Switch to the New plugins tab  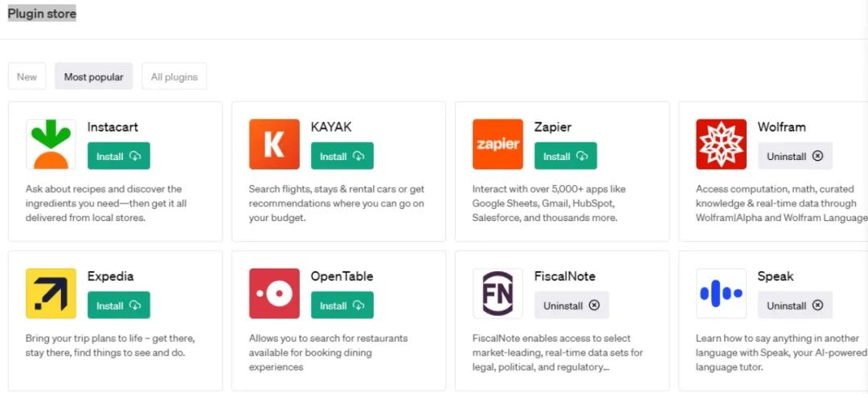[x=27, y=77]
